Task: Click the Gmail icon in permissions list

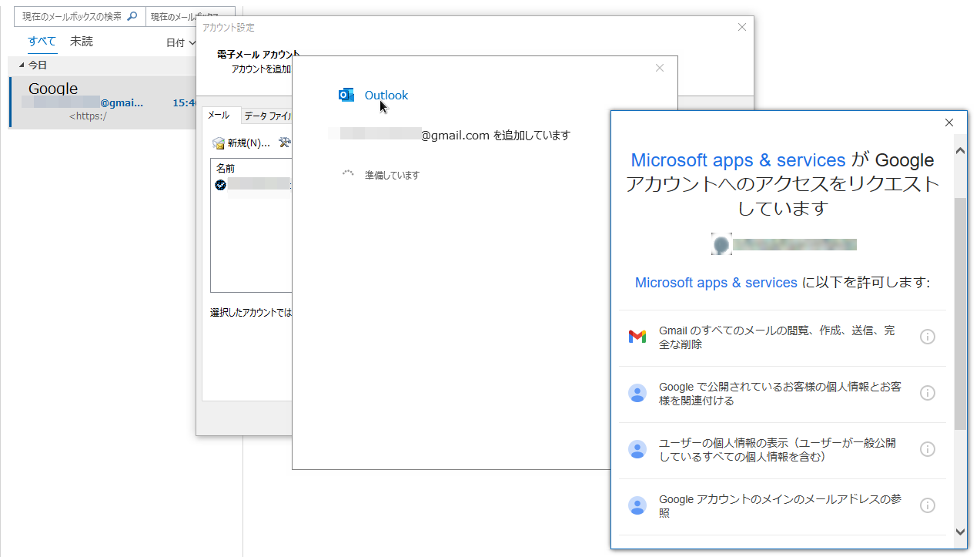Action: 637,337
